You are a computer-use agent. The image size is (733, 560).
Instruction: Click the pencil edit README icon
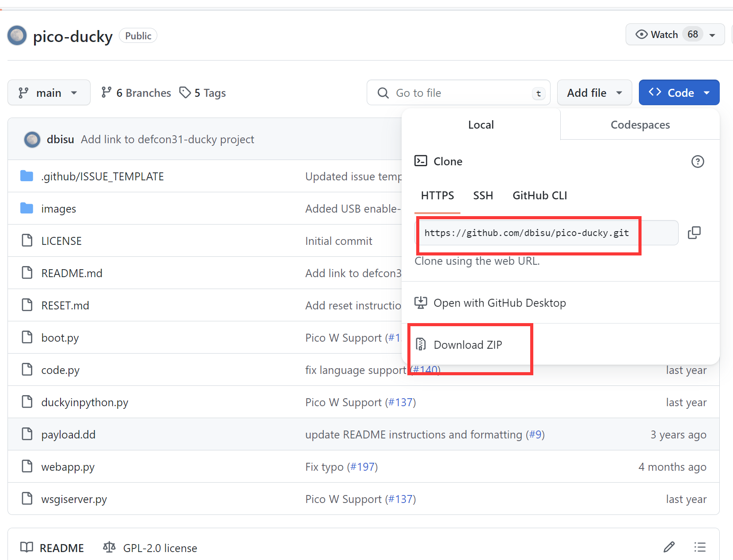pyautogui.click(x=669, y=547)
